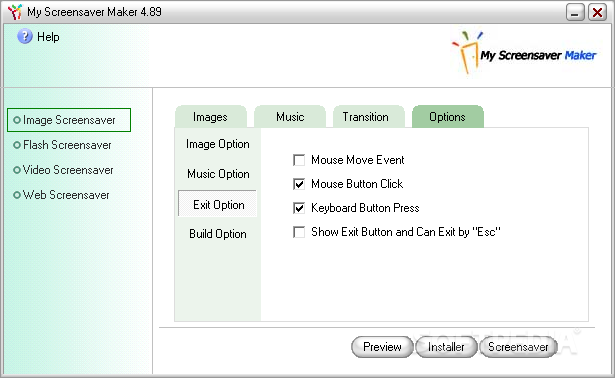Click the Screensaver build button
The width and height of the screenshot is (615, 378).
coord(518,347)
